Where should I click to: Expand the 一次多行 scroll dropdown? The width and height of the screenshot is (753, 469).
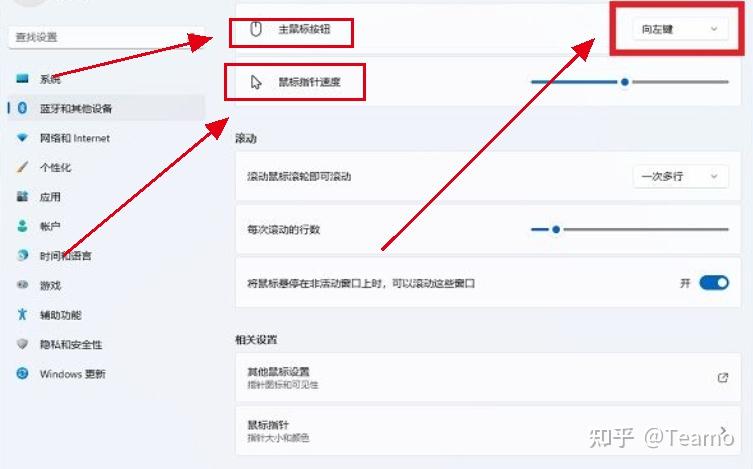(680, 176)
